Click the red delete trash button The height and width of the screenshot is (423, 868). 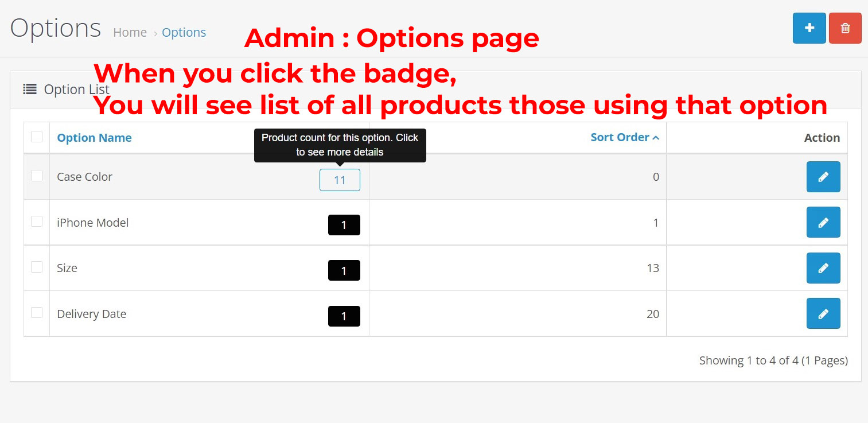(x=844, y=28)
